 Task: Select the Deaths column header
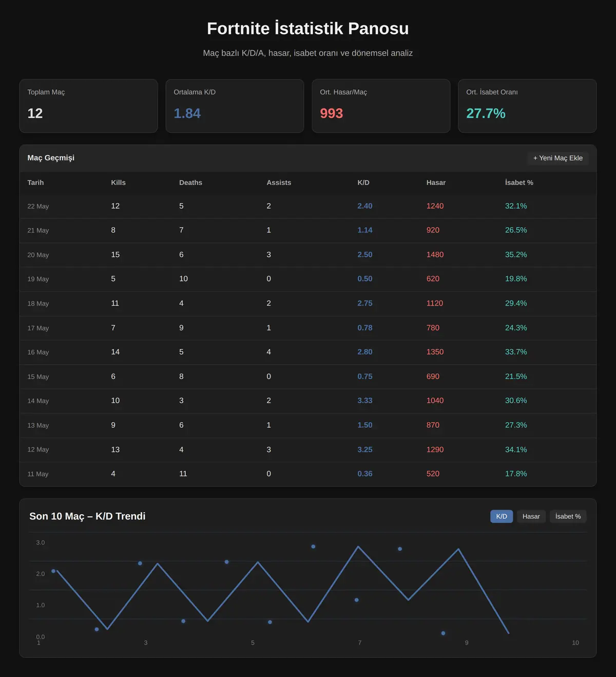190,182
